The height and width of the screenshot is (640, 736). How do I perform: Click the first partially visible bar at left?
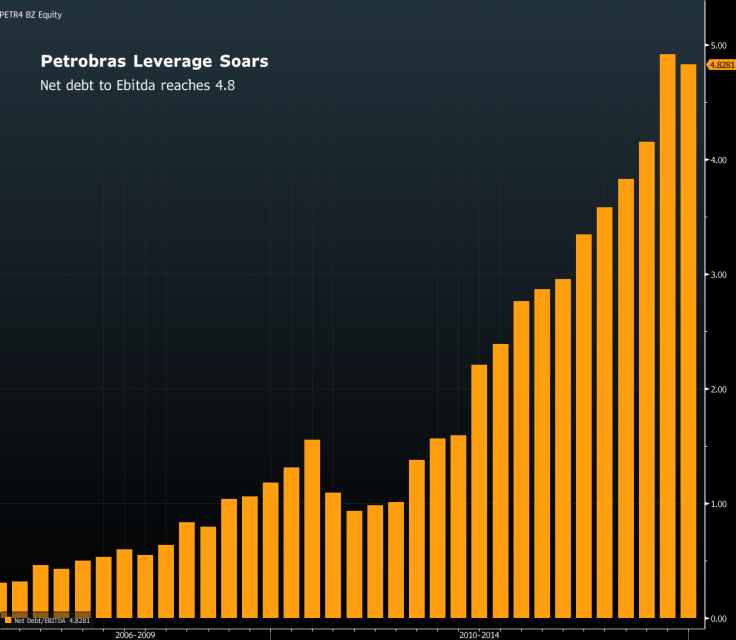click(3, 600)
